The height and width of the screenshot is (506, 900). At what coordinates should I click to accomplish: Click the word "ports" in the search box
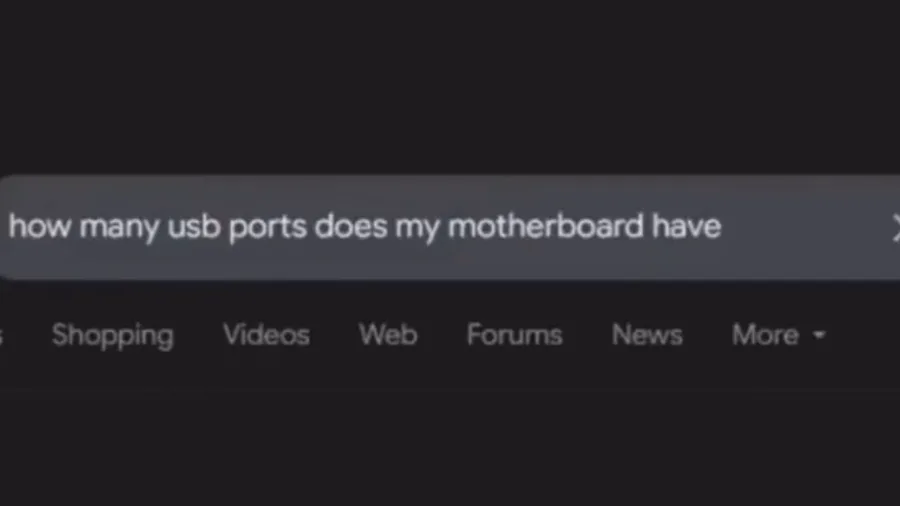point(267,228)
